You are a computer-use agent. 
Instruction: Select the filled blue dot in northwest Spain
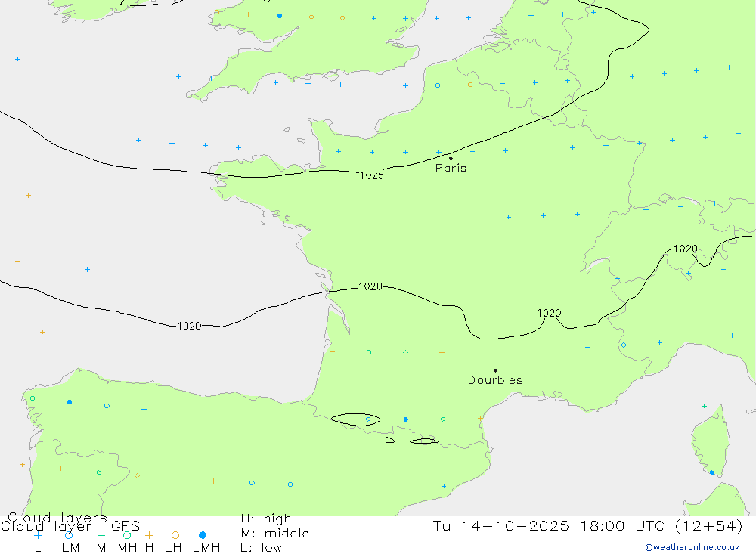pyautogui.click(x=70, y=402)
